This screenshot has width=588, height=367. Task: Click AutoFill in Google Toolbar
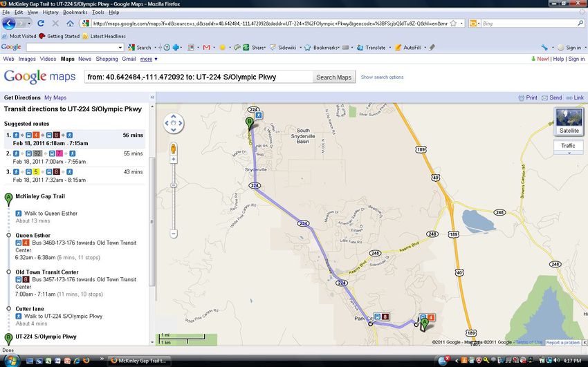(408, 48)
